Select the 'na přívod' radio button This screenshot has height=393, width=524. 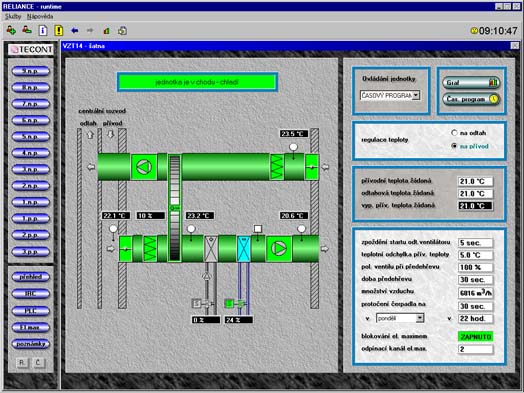(x=454, y=146)
